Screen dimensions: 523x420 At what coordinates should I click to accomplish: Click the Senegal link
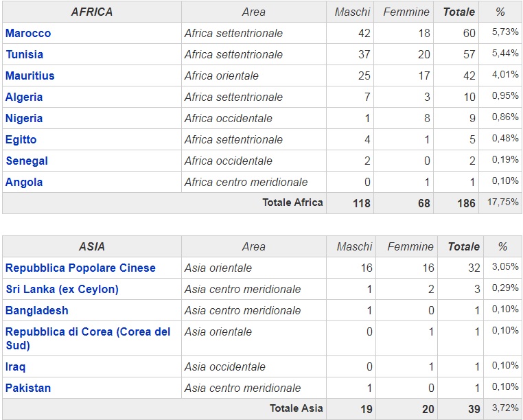[27, 161]
